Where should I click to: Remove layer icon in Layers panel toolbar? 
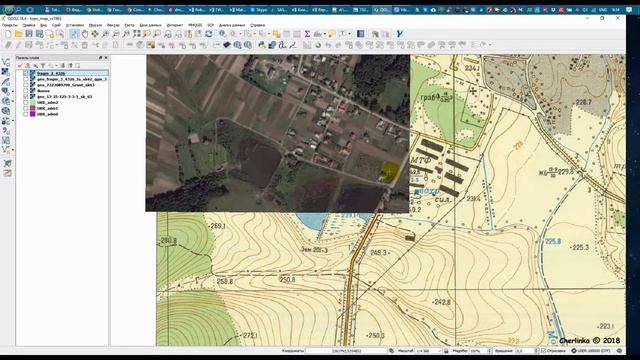(78, 65)
